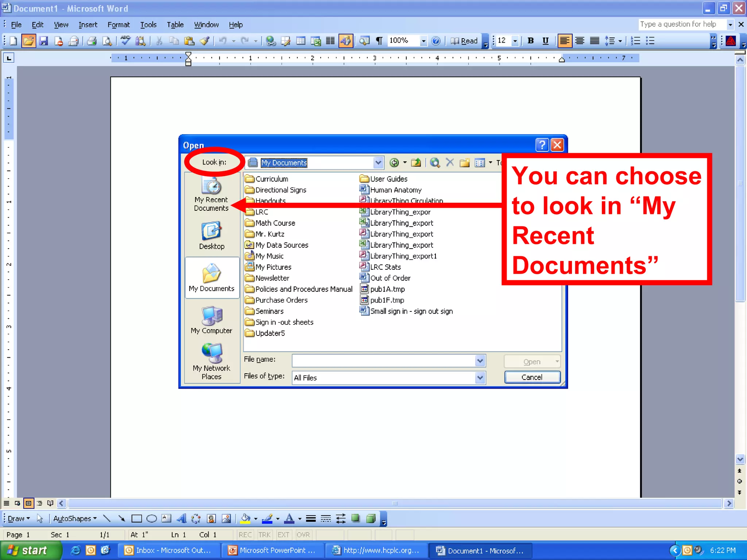Click the Back arrow in Open dialog
The height and width of the screenshot is (560, 747).
394,163
